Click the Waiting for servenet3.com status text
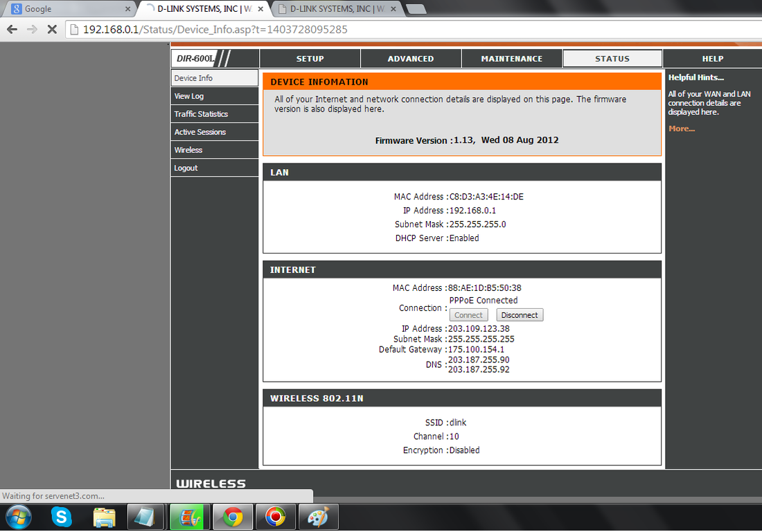 point(53,496)
